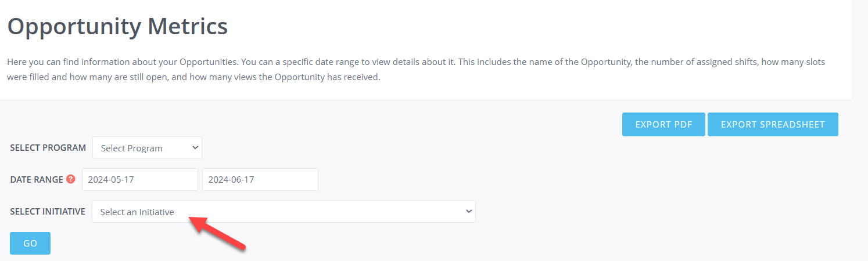
Task: Open the Select Program dropdown
Action: pos(147,147)
